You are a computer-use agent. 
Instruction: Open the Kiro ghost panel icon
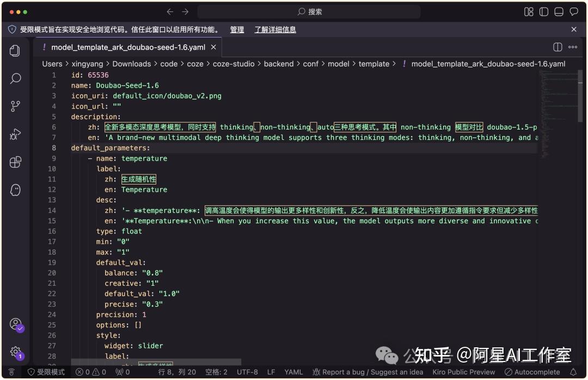15,190
